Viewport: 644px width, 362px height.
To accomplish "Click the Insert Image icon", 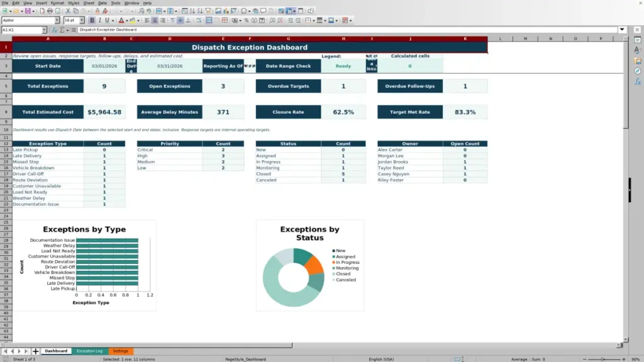I will pyautogui.click(x=218, y=11).
